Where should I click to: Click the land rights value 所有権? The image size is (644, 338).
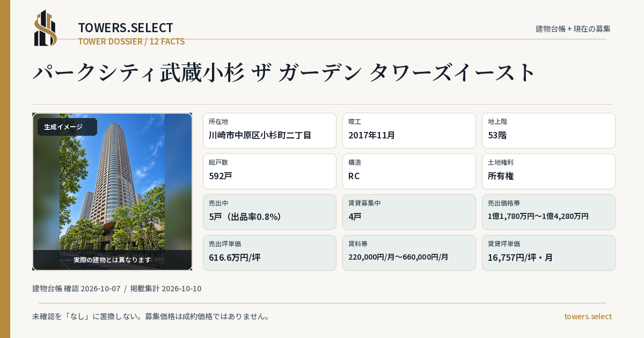[x=501, y=176]
